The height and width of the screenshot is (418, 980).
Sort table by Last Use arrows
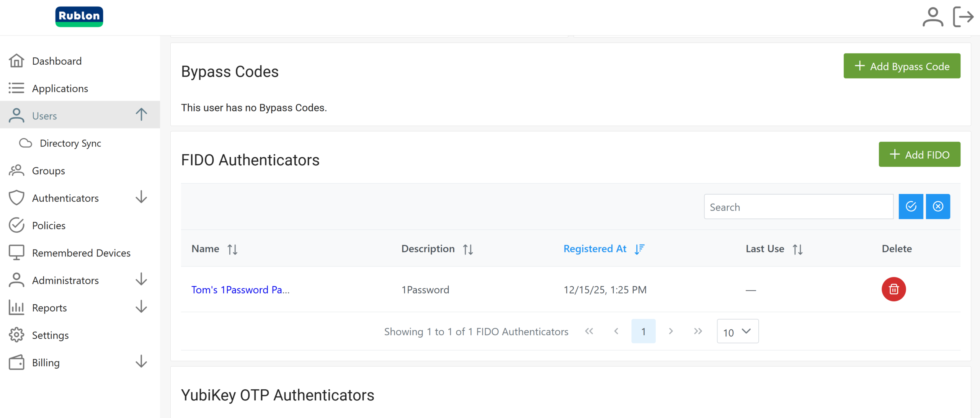(x=797, y=250)
